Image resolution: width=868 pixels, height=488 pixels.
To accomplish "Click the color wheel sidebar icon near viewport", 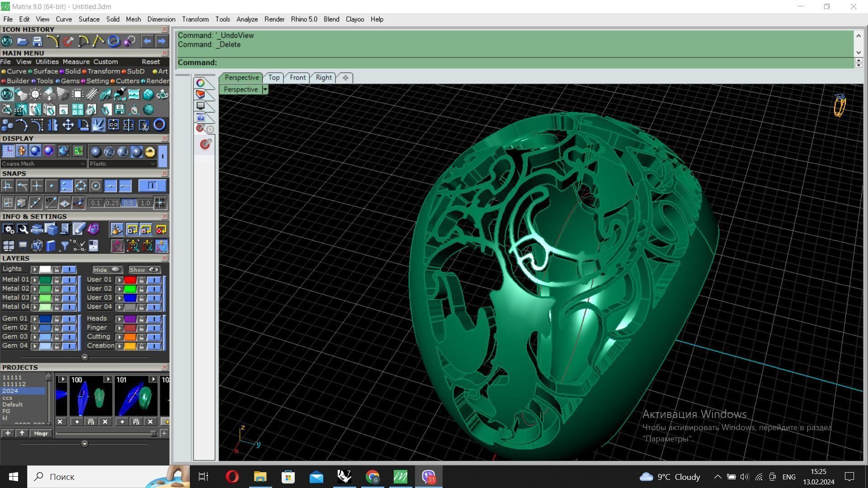I will [x=200, y=83].
